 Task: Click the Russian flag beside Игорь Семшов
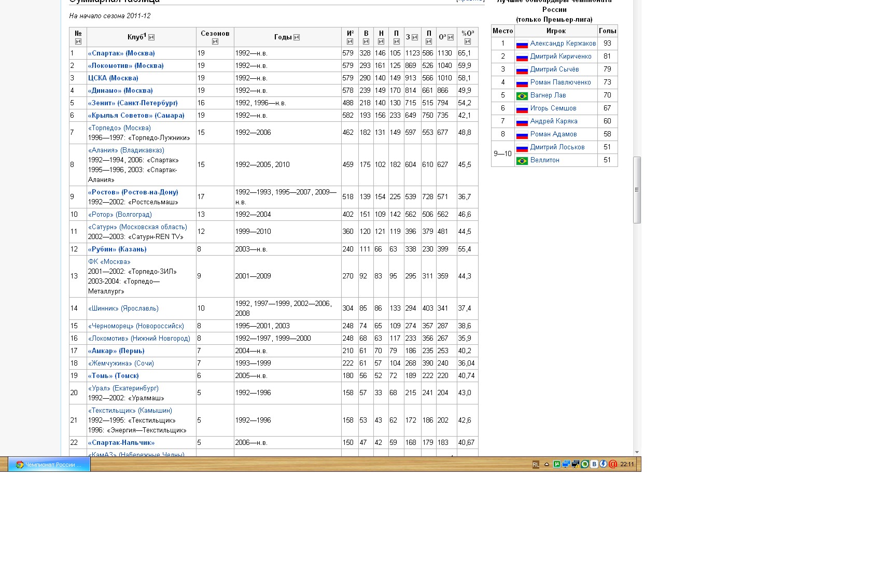click(x=522, y=109)
